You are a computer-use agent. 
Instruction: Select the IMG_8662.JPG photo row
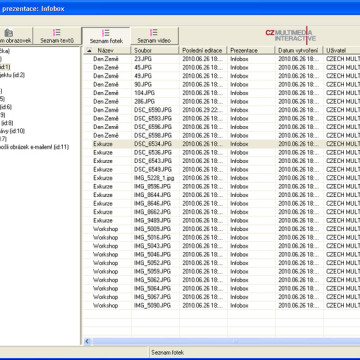[221, 212]
